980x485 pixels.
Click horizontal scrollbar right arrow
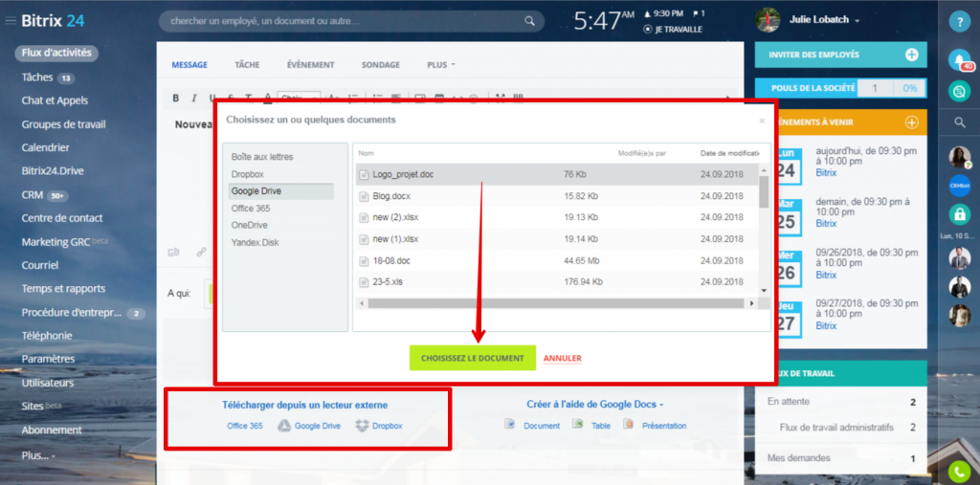click(x=752, y=304)
